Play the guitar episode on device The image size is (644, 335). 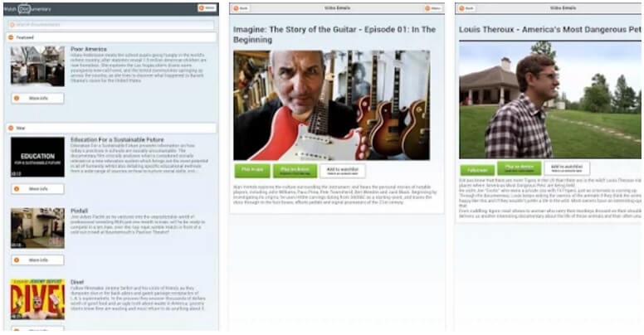coord(295,171)
